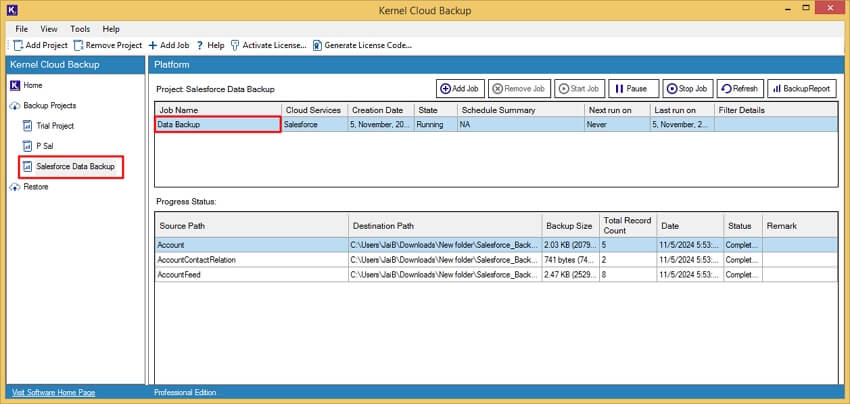This screenshot has height=404, width=850.
Task: Open the Backup Report
Action: click(x=802, y=88)
